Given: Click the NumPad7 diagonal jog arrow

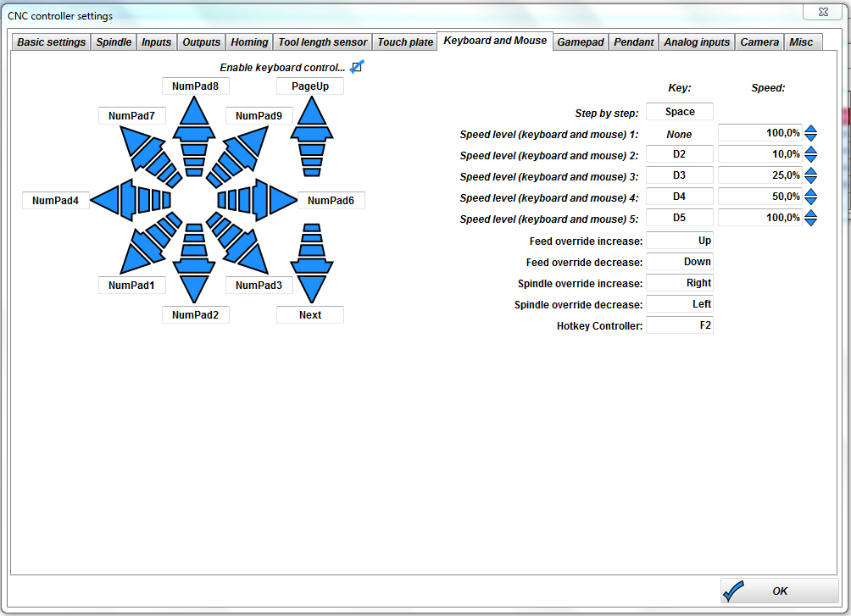Looking at the screenshot, I should pyautogui.click(x=141, y=147).
